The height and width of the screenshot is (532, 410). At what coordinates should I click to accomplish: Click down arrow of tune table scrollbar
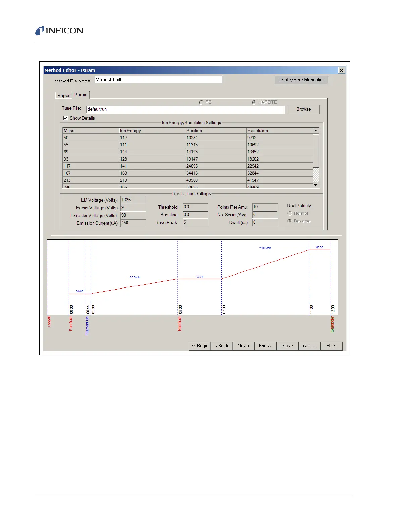point(316,185)
